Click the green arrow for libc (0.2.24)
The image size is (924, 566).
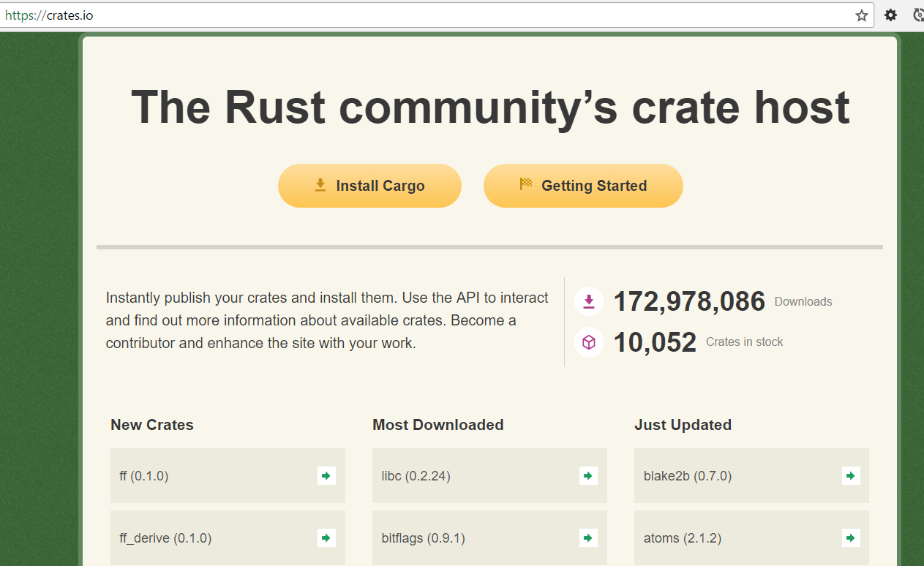pos(588,476)
